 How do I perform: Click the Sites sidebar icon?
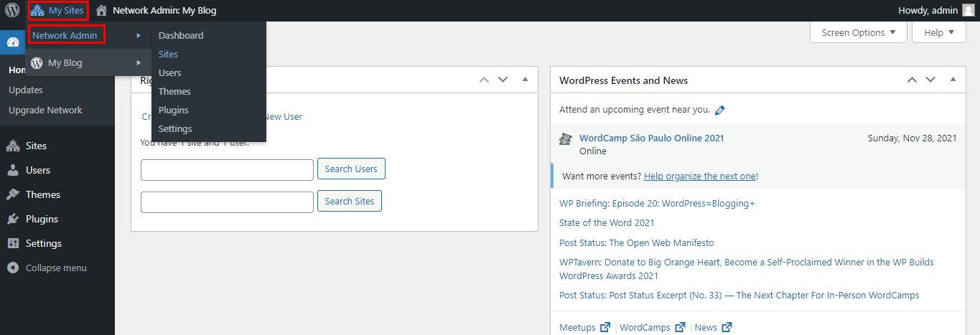tap(13, 146)
